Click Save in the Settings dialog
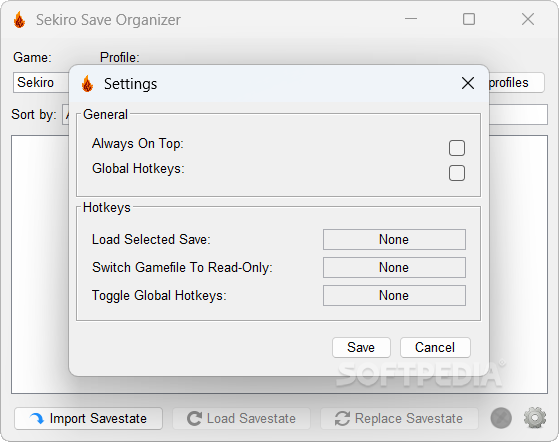559x442 pixels. pyautogui.click(x=361, y=348)
